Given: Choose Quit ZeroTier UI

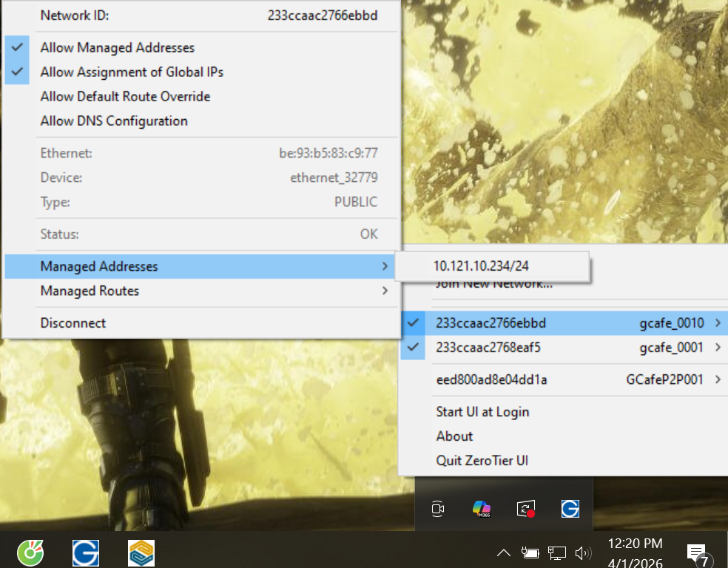Looking at the screenshot, I should coord(482,461).
